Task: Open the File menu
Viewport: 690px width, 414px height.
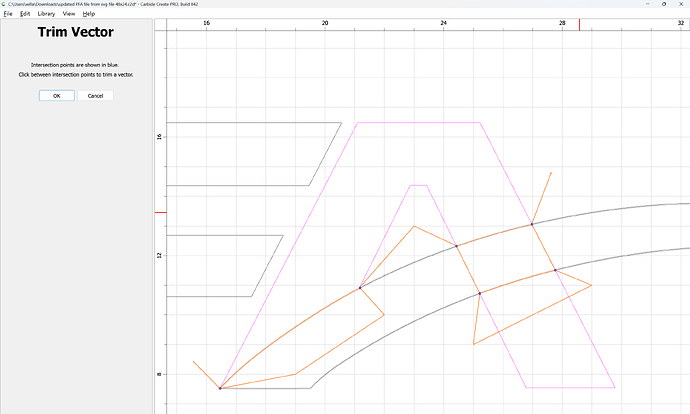Action: [x=8, y=14]
